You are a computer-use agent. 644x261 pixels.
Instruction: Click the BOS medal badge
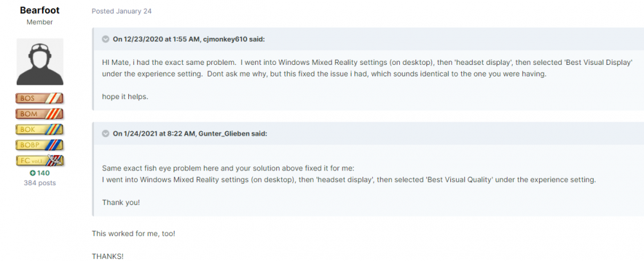pyautogui.click(x=40, y=98)
